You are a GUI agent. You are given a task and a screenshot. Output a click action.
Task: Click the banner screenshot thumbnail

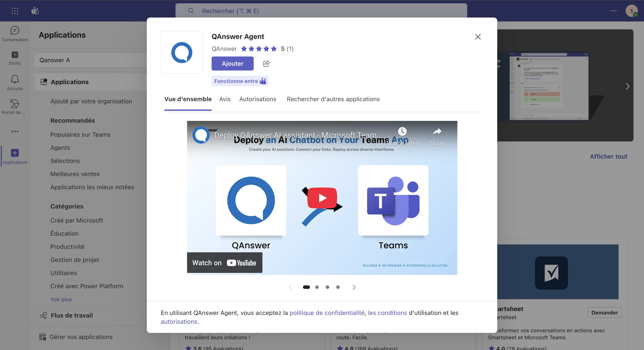pos(549,86)
